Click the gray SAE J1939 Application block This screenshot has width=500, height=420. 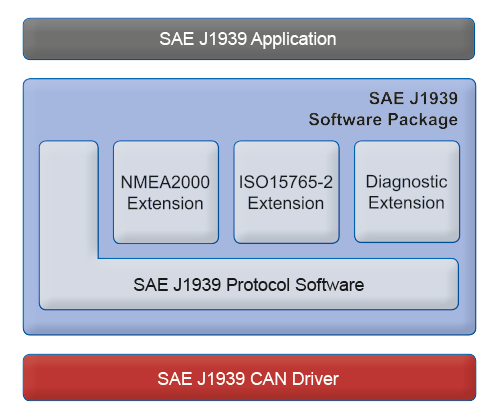pyautogui.click(x=249, y=39)
